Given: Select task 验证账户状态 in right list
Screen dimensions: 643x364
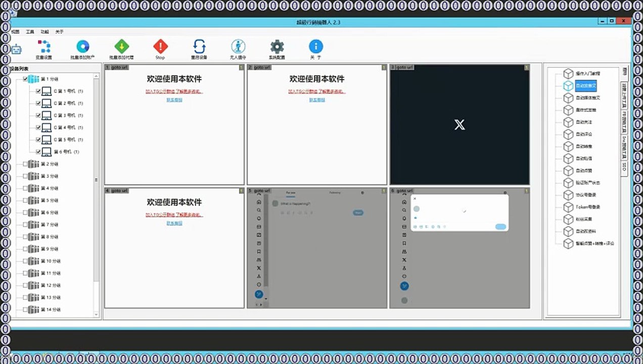Looking at the screenshot, I should [x=588, y=183].
